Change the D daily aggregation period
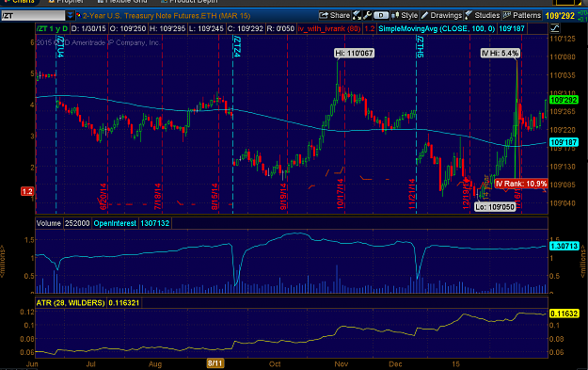Screen dimensions: 588x370 point(381,15)
